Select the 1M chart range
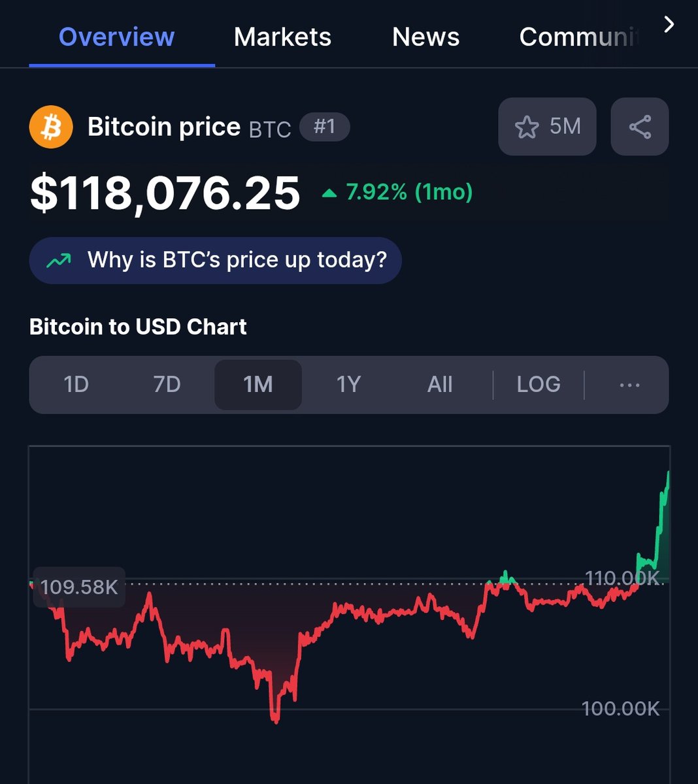 tap(258, 384)
